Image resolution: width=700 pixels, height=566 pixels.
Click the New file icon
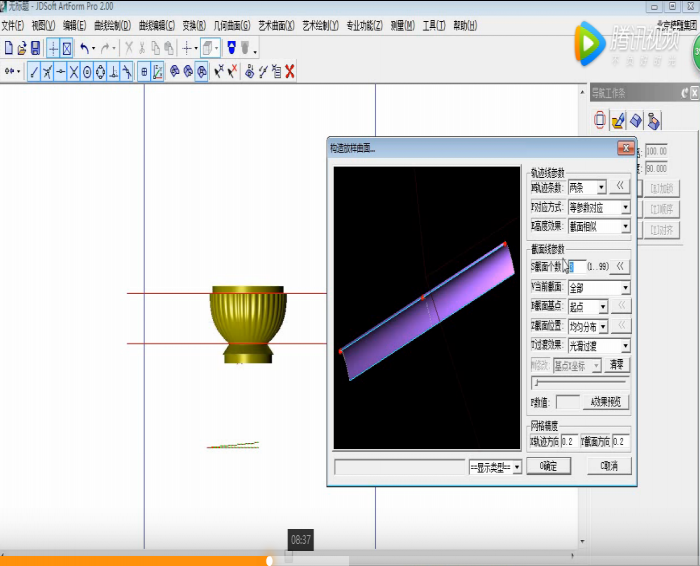pyautogui.click(x=8, y=48)
